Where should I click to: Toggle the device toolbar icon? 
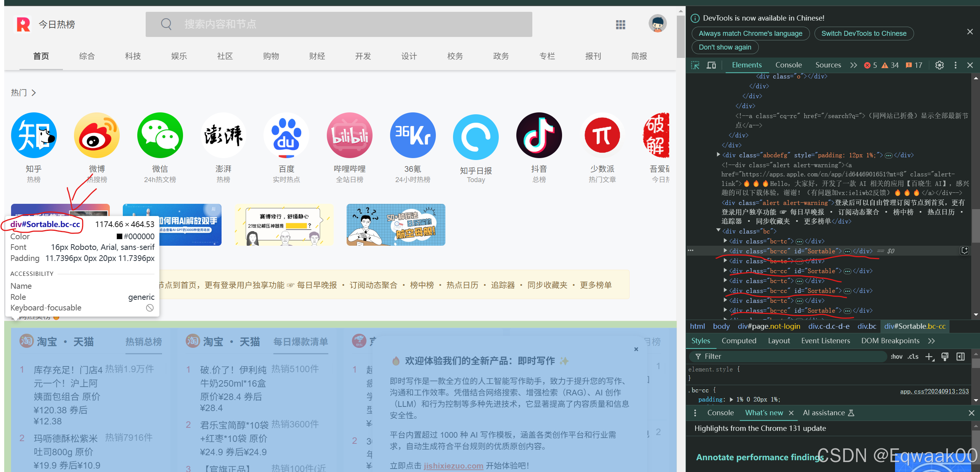711,65
